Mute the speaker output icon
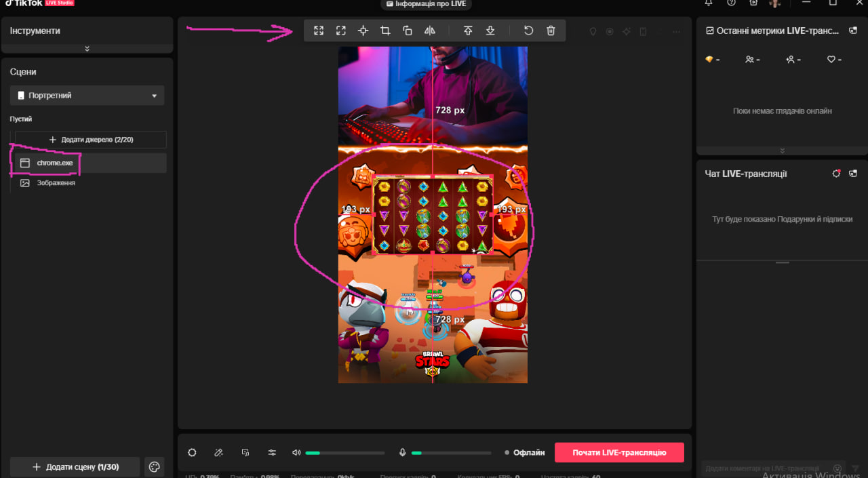868x478 pixels. click(296, 452)
